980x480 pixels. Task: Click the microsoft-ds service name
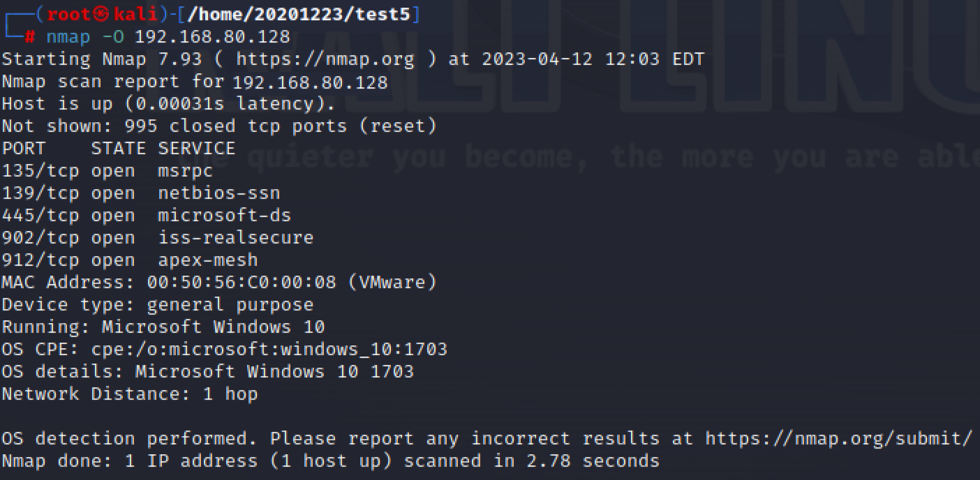[224, 216]
